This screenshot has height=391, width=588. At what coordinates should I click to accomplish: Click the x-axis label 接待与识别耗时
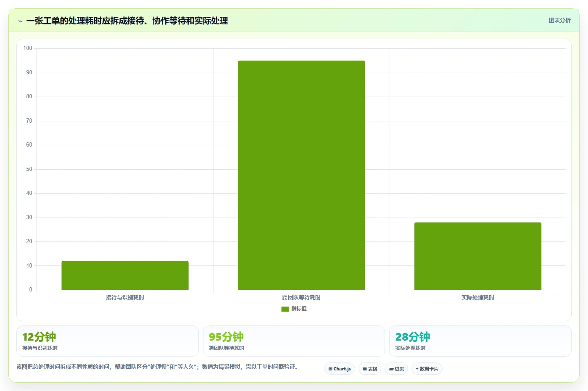pos(125,297)
